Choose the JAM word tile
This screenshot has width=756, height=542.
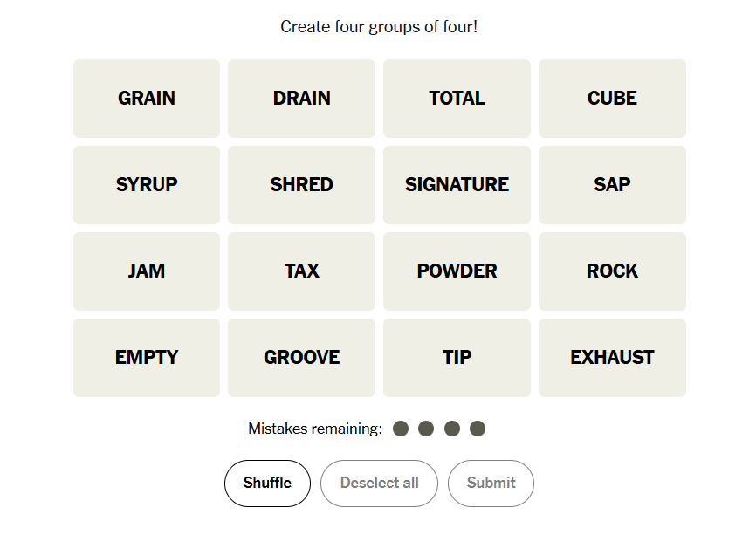147,271
